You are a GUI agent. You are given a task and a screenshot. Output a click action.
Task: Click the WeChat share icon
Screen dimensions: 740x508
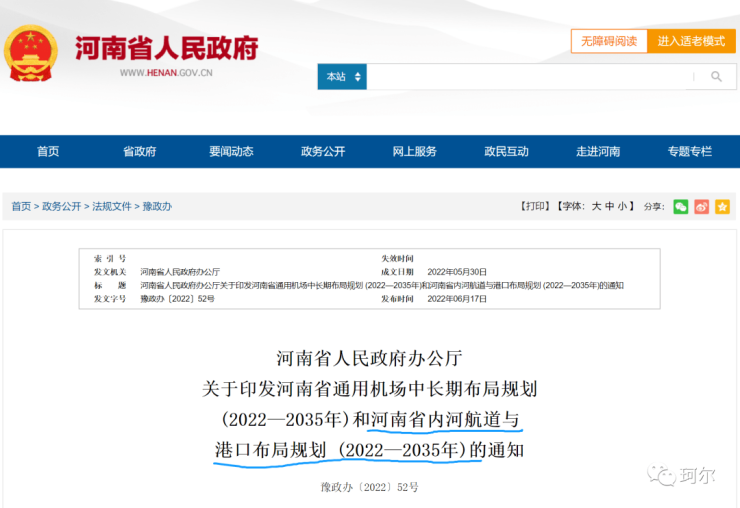click(x=681, y=206)
